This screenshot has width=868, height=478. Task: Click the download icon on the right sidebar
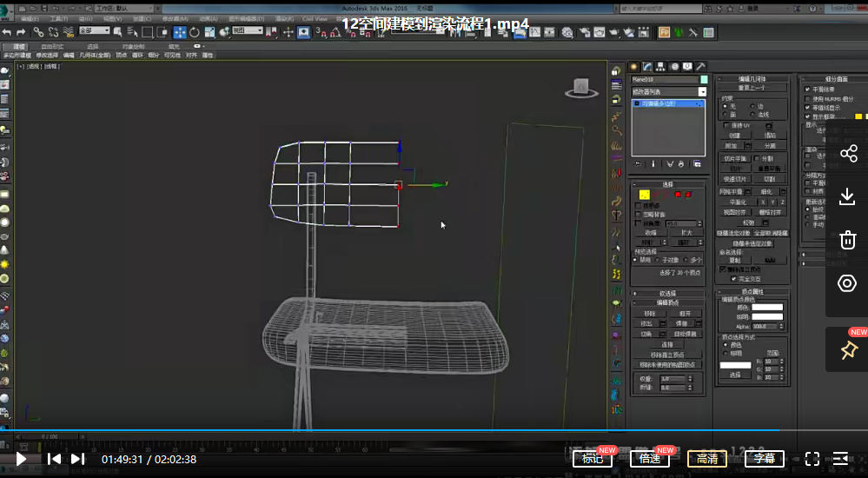tap(847, 197)
